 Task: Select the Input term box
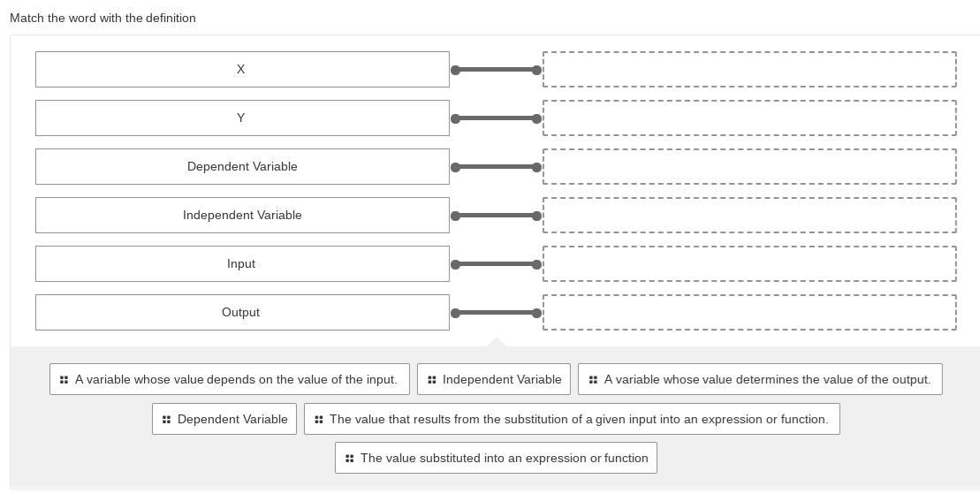(x=242, y=264)
